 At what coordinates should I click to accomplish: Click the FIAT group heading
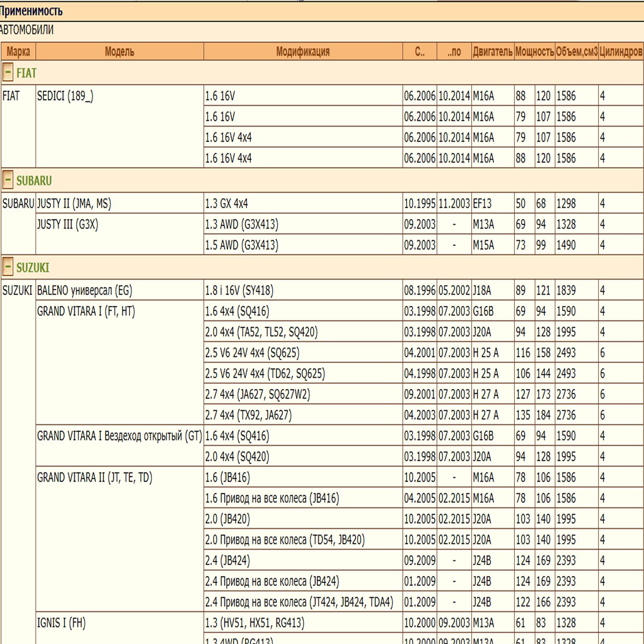click(27, 73)
